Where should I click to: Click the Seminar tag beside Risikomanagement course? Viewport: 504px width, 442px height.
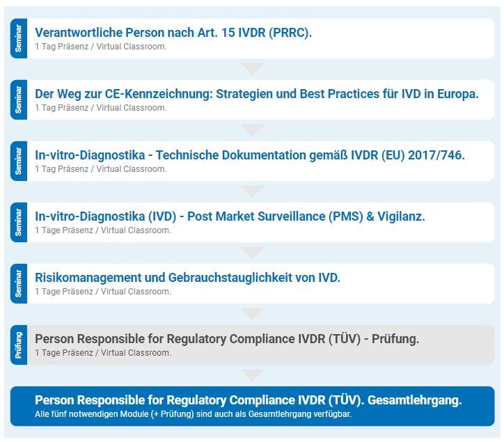tap(19, 283)
